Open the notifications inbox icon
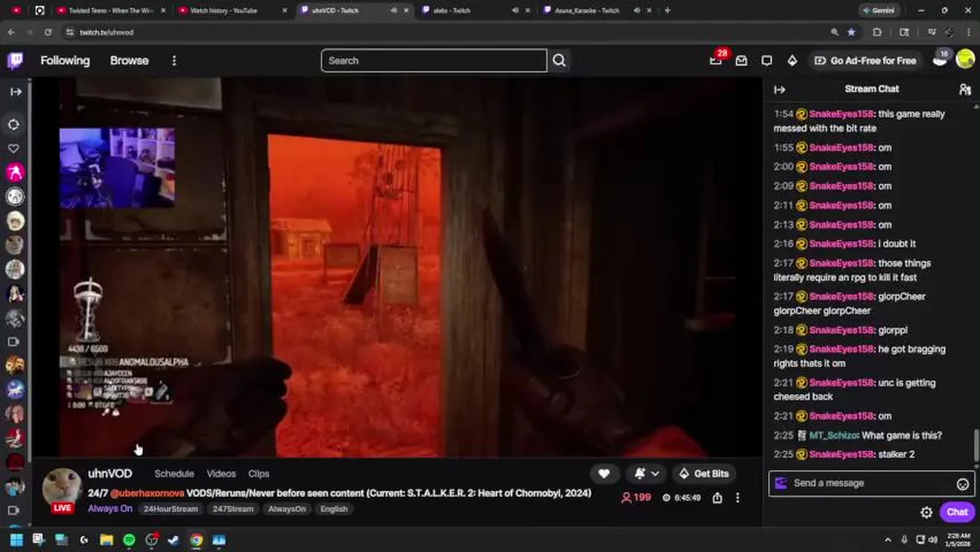 tap(742, 61)
